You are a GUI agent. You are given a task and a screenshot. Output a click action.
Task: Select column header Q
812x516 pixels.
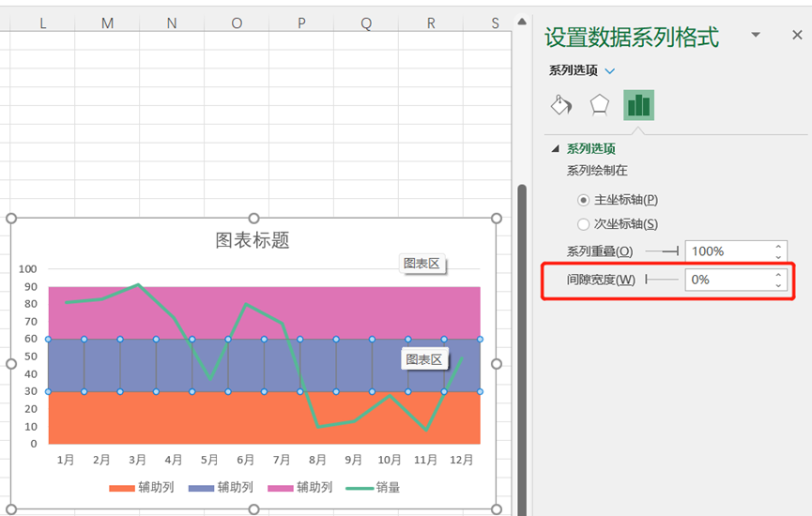coord(366,23)
